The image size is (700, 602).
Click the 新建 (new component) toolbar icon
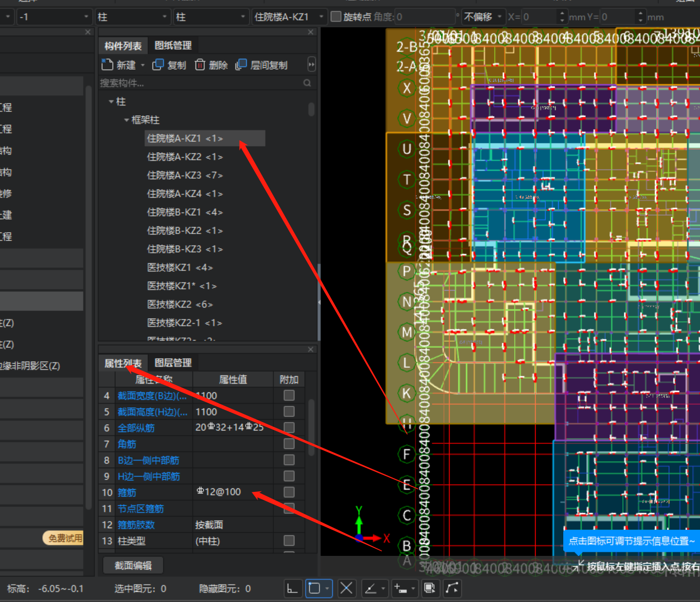pos(107,65)
